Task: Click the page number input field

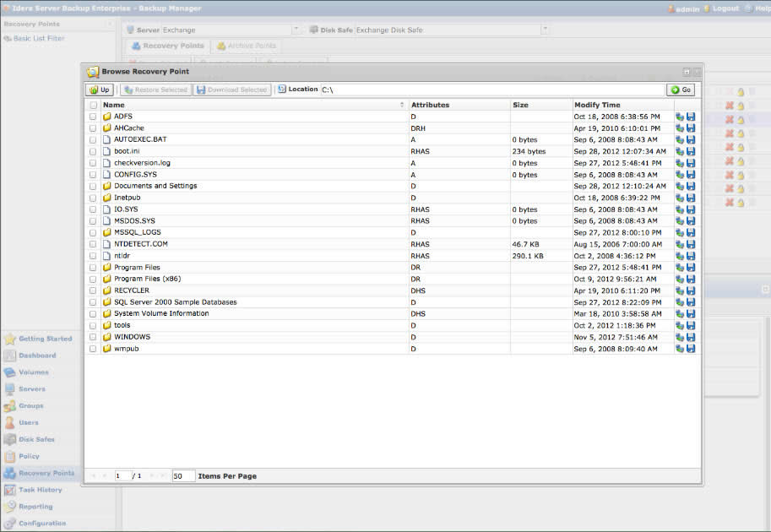Action: 123,476
